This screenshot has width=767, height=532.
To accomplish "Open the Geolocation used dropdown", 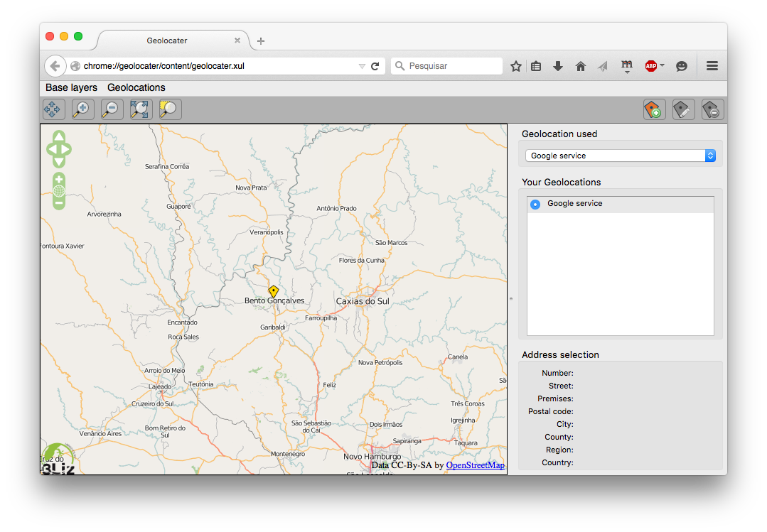I will click(x=621, y=156).
